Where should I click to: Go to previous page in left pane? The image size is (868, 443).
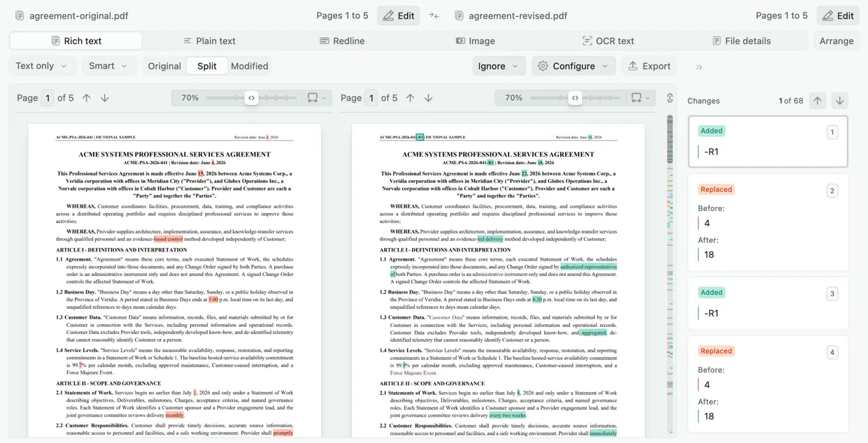pyautogui.click(x=87, y=98)
